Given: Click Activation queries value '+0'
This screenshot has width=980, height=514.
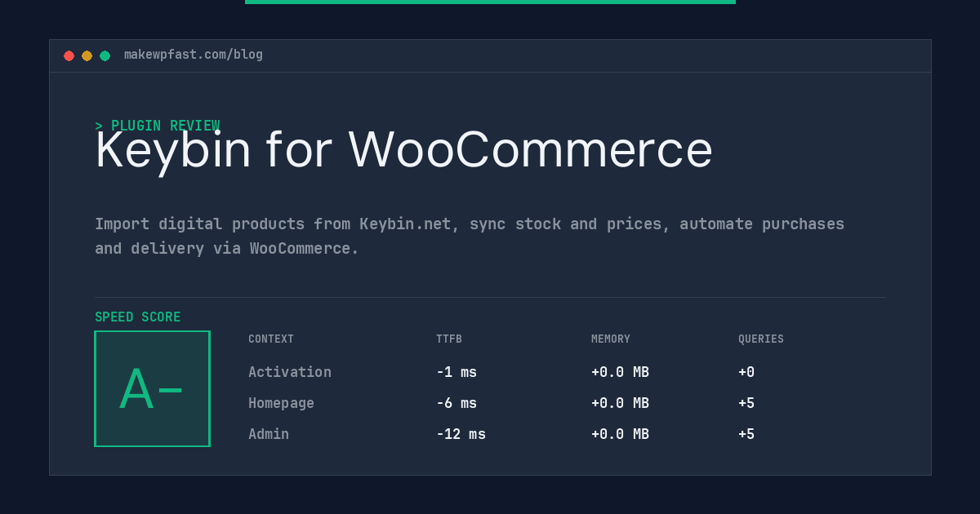Looking at the screenshot, I should click(746, 372).
